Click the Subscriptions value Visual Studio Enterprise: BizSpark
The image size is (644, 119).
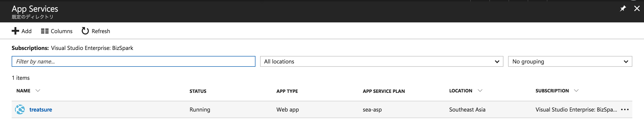tap(92, 48)
